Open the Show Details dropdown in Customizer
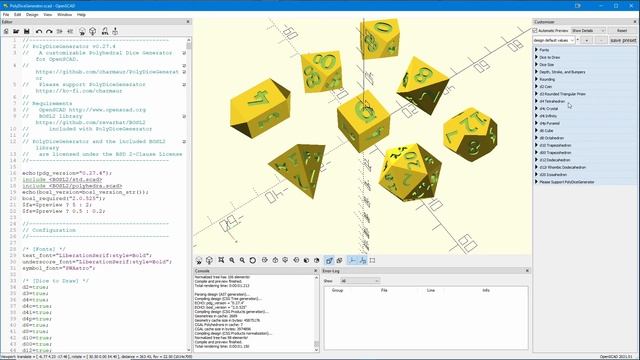This screenshot has width=640, height=360. (588, 31)
